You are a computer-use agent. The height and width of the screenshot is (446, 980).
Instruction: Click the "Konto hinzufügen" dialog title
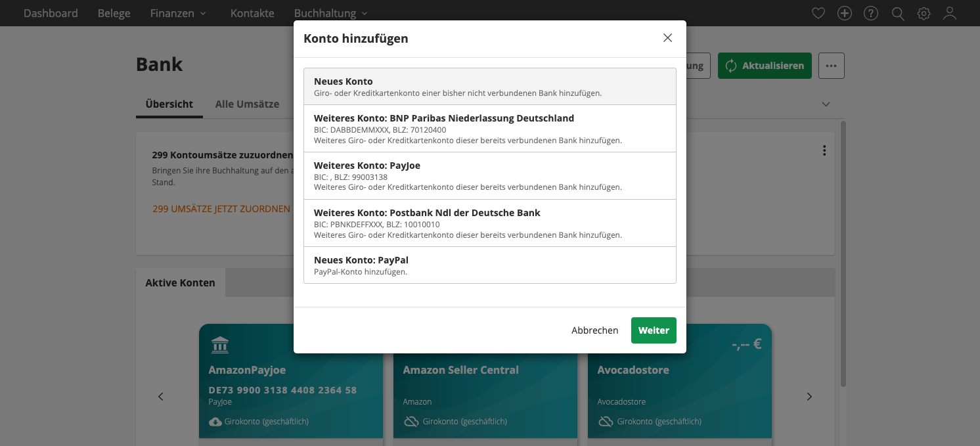(356, 39)
